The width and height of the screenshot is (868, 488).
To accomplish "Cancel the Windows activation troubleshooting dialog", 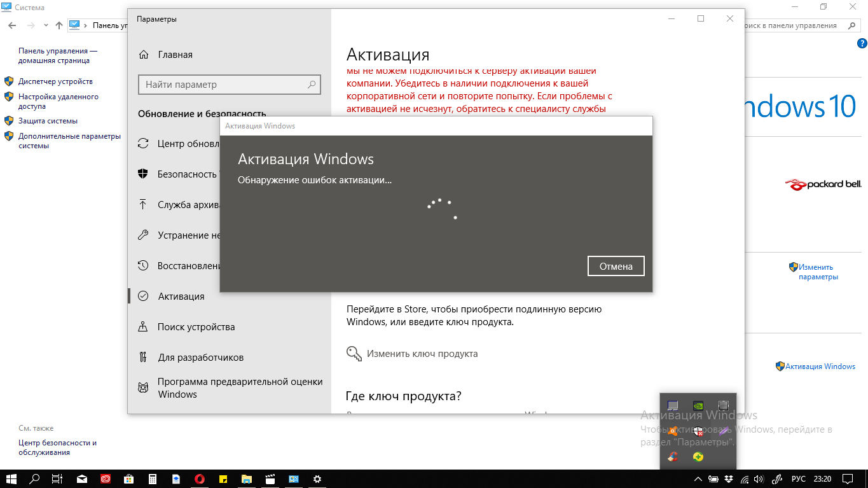I will pos(616,267).
